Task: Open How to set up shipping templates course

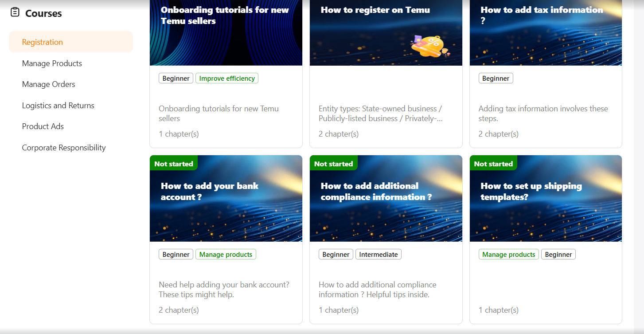Action: pos(546,240)
